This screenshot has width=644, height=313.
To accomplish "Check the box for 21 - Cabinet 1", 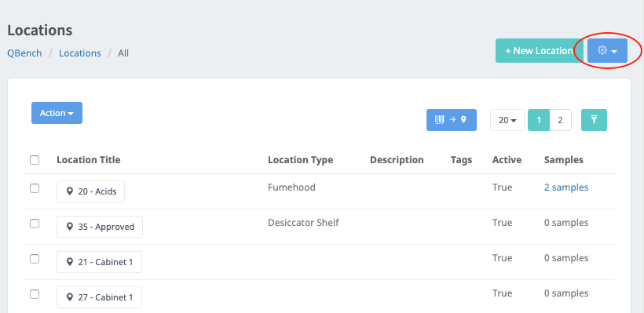I will pyautogui.click(x=35, y=259).
